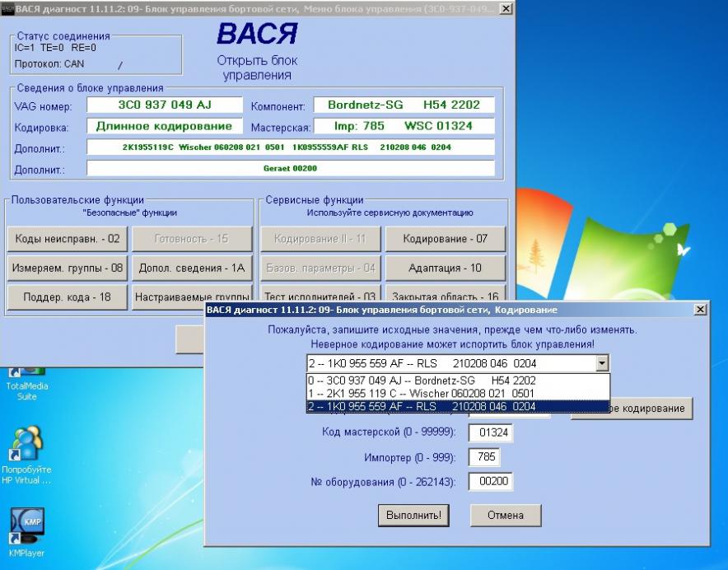The image size is (728, 570).
Task: Click the Geraet 00200 additional info field
Action: tap(291, 169)
